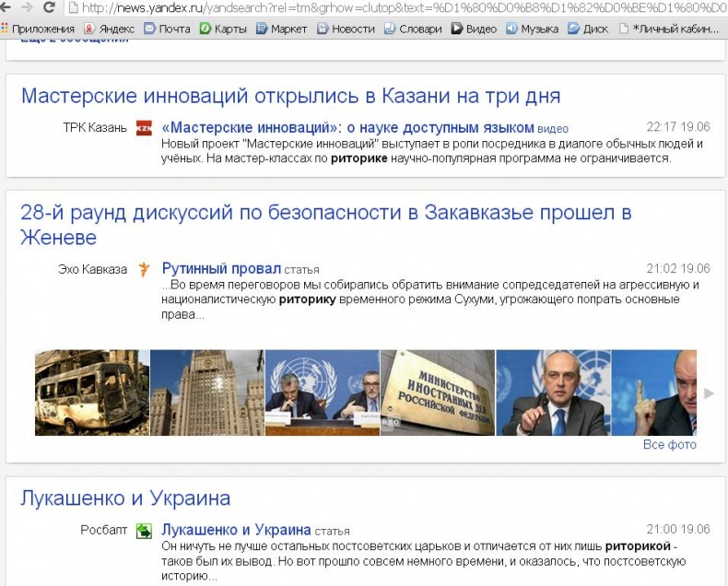Open the 'Лукашенко и Украина' heading link
Image resolution: width=728 pixels, height=586 pixels.
click(125, 498)
